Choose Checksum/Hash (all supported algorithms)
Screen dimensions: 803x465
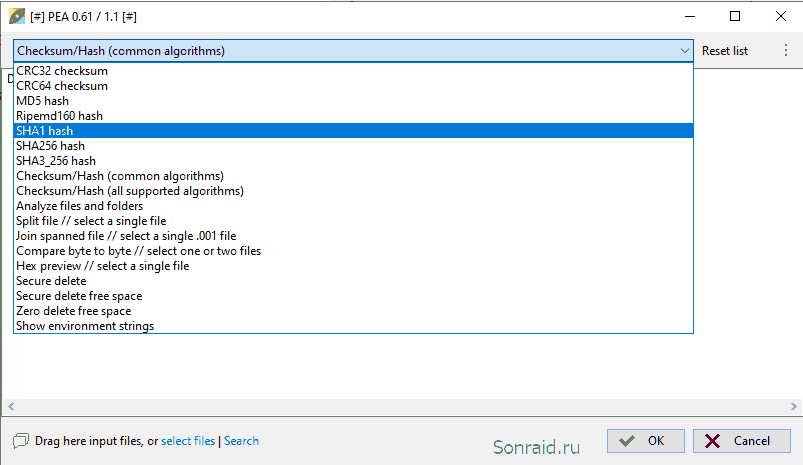click(353, 191)
